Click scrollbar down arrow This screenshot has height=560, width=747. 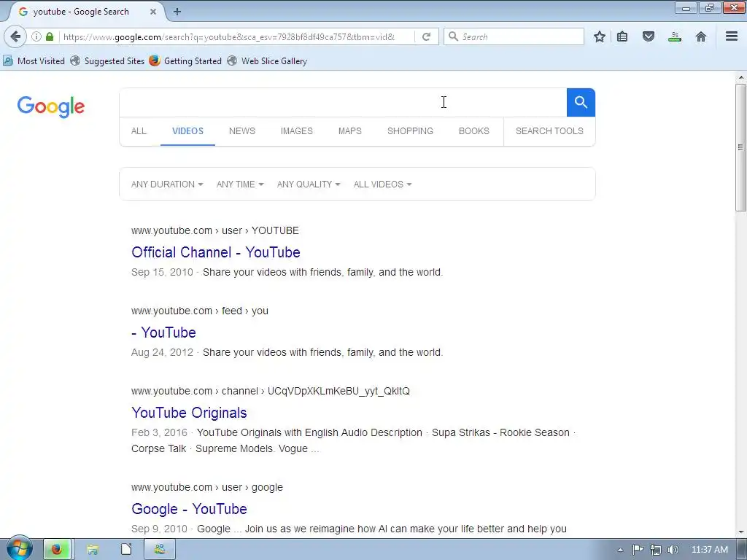click(741, 532)
